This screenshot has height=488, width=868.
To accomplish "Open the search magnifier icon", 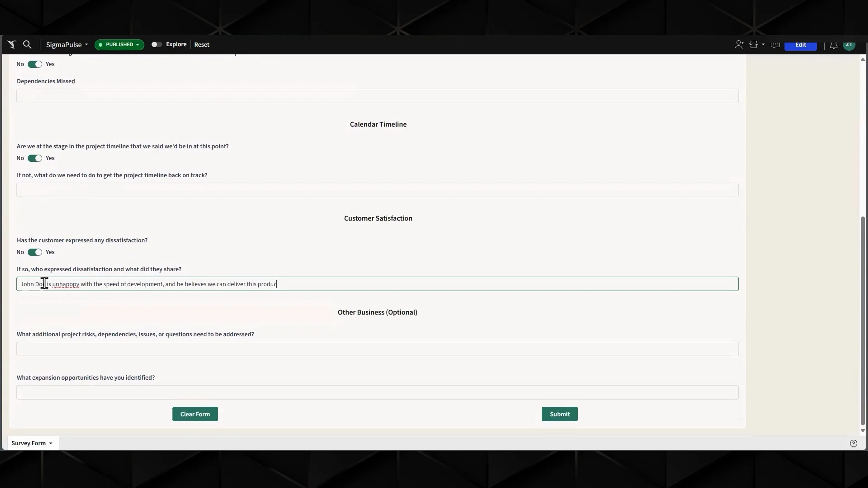I will coord(27,45).
